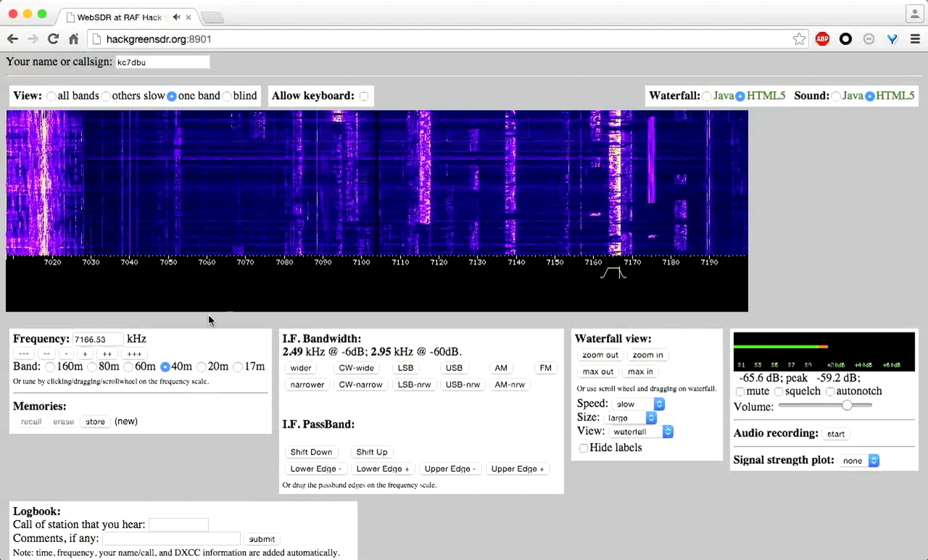This screenshot has height=560, width=928.
Task: Select the blind view
Action: coord(227,96)
